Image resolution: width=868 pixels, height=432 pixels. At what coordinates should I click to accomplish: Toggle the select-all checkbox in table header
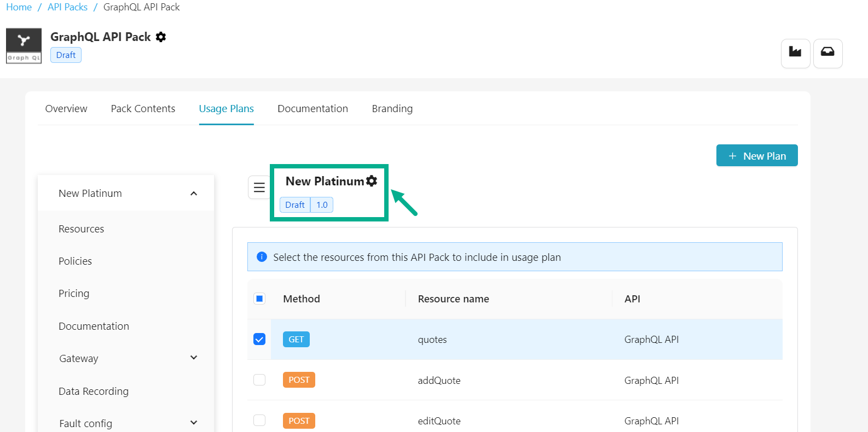[259, 299]
